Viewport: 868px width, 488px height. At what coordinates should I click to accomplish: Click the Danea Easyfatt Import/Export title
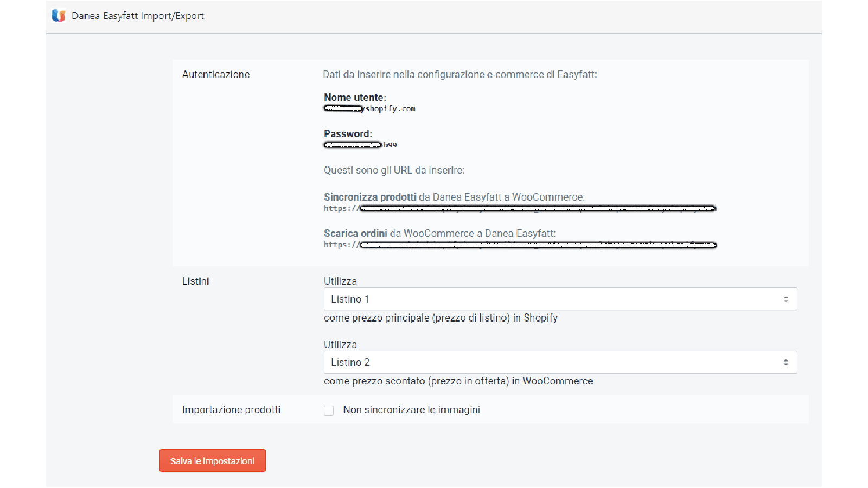(x=138, y=16)
